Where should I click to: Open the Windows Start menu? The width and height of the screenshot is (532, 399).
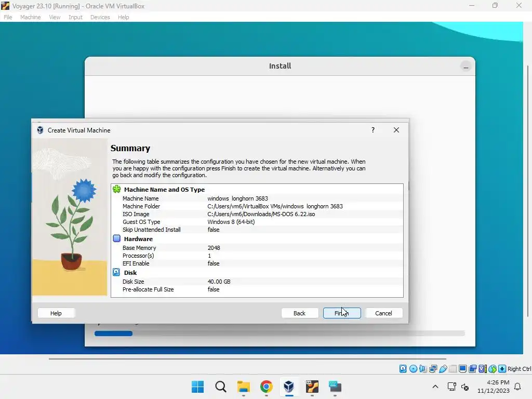click(197, 387)
